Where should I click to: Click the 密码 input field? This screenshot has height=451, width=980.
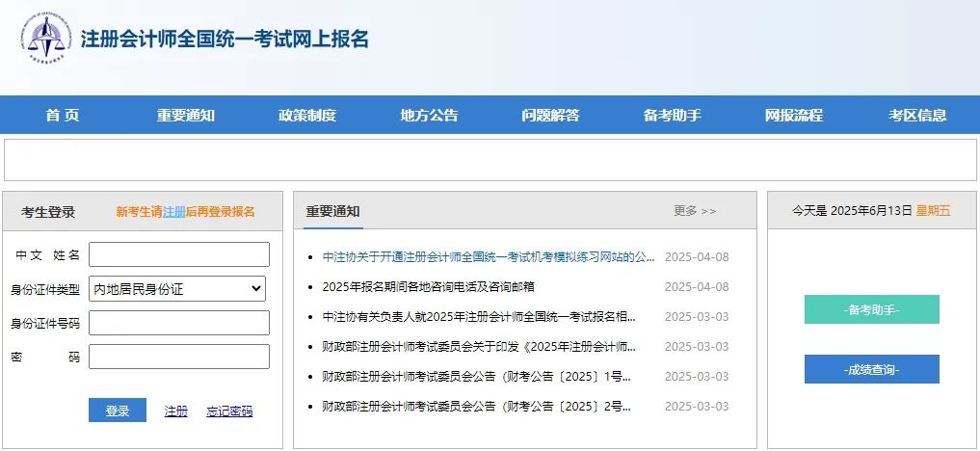178,357
